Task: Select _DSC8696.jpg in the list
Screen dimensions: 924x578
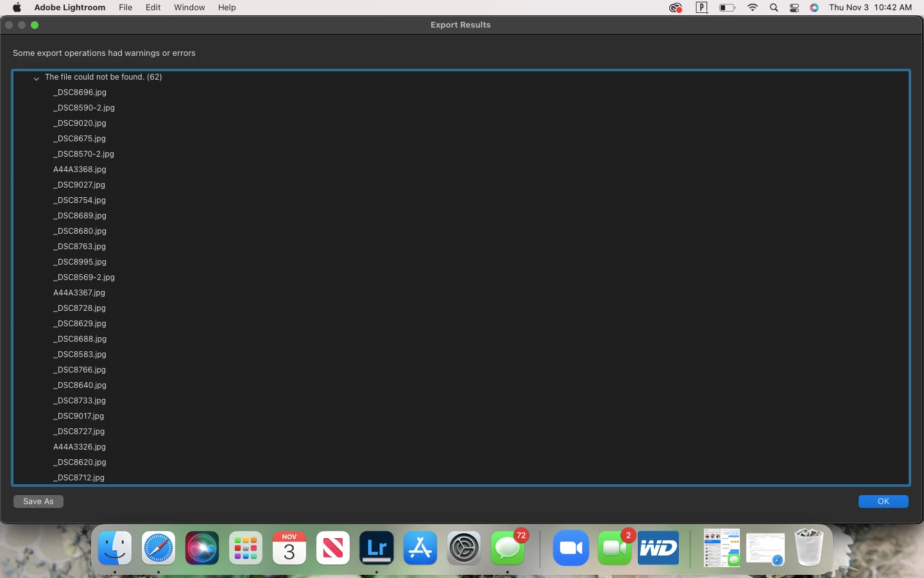Action: [x=80, y=92]
